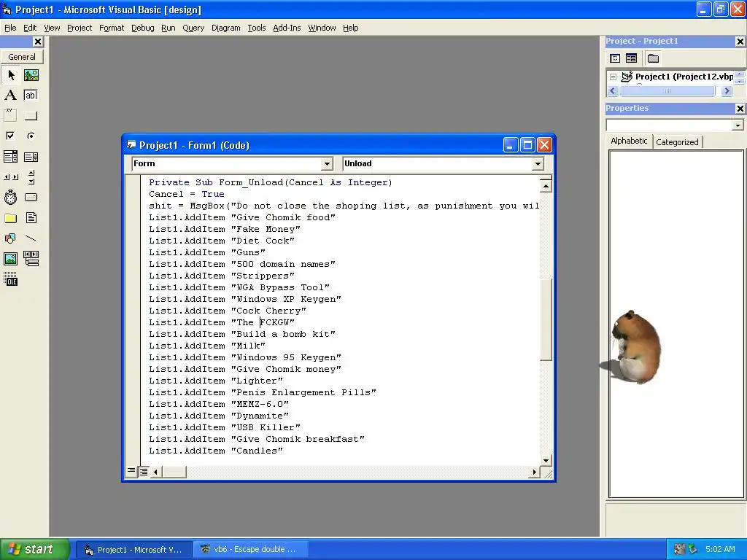The image size is (747, 560).
Task: Click the Project panel horizontal scroll thumb
Action: click(x=667, y=91)
